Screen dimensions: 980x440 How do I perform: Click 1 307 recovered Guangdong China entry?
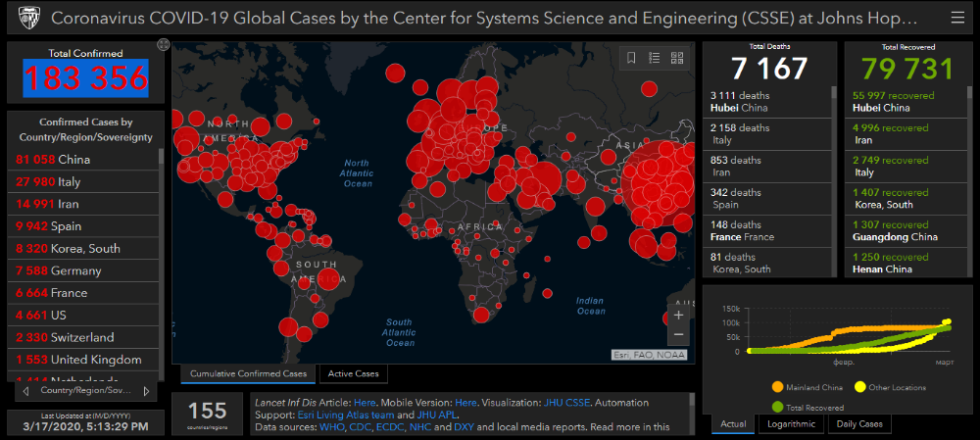coord(906,230)
